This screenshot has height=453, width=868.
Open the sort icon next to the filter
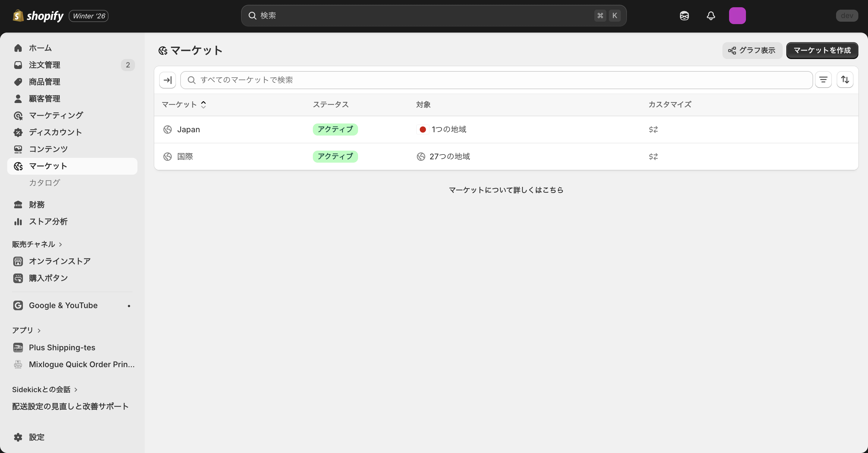845,80
